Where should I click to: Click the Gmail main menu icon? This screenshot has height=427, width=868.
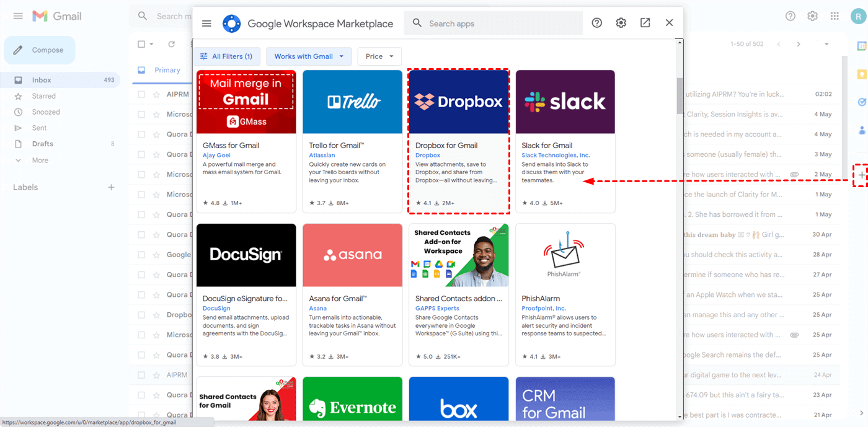coord(18,16)
